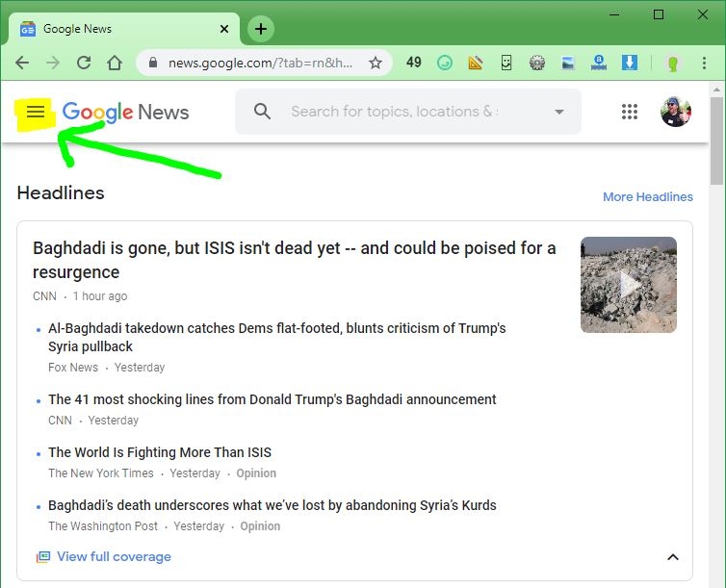Viewport: 726px width, 588px height.
Task: Open Baghdadi's death underscores Washington Post article
Action: [272, 505]
